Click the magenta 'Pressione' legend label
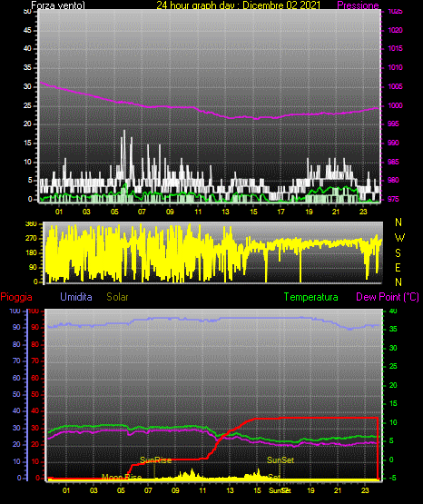 (x=358, y=5)
